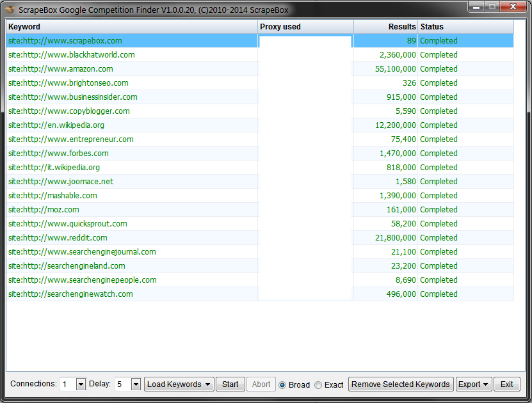The image size is (532, 403).
Task: Select the site:http://www.searchenginejournal.com keyword
Action: click(82, 252)
